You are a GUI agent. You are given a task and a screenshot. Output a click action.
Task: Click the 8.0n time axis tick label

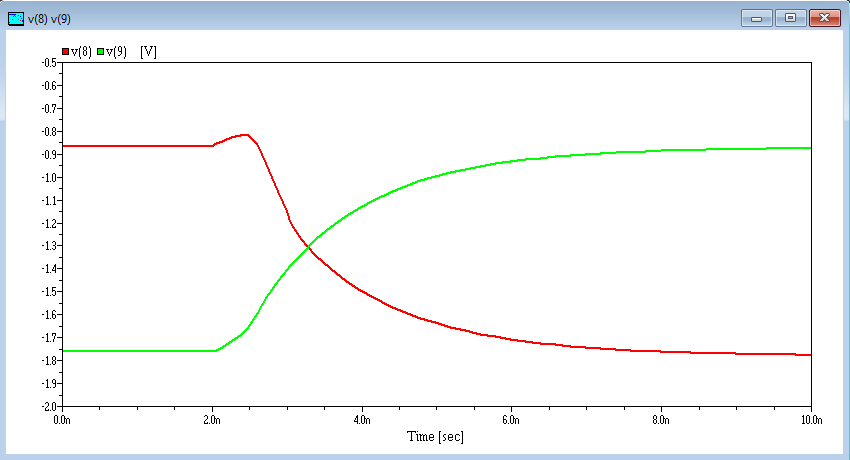[661, 420]
